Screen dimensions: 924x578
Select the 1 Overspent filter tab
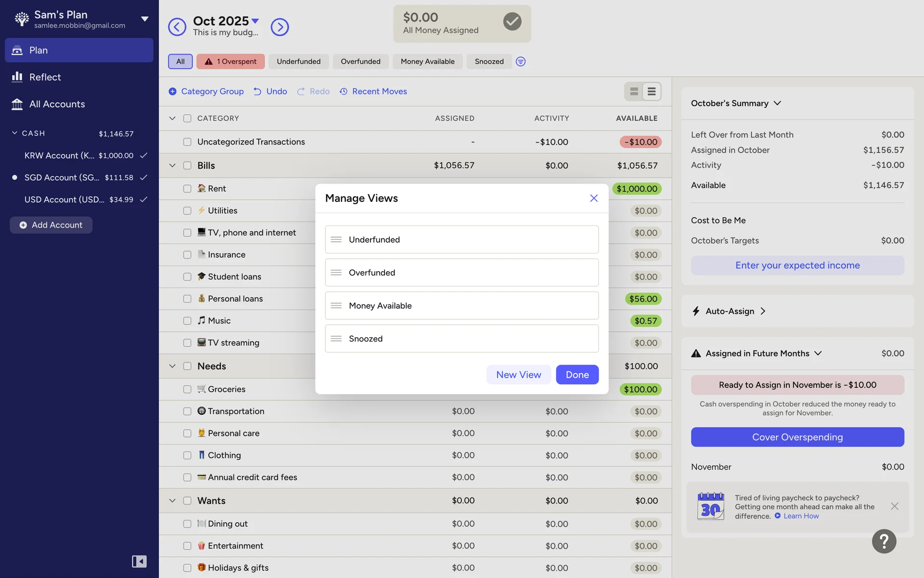click(x=231, y=62)
